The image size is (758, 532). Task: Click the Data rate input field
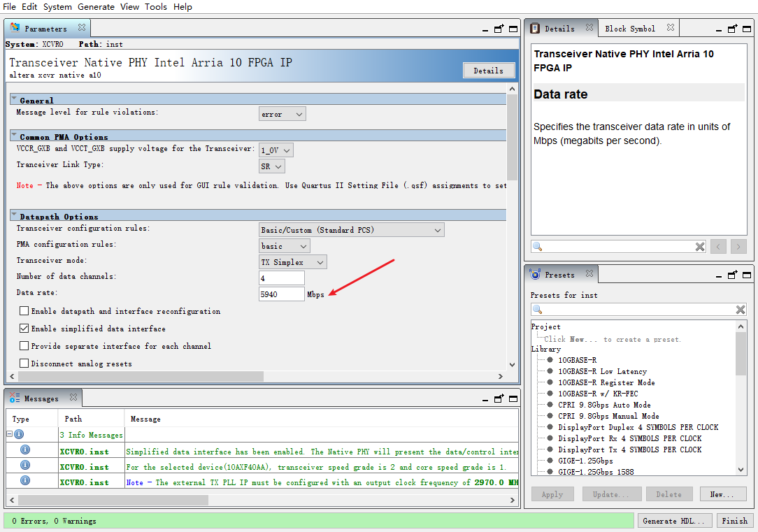click(x=281, y=294)
